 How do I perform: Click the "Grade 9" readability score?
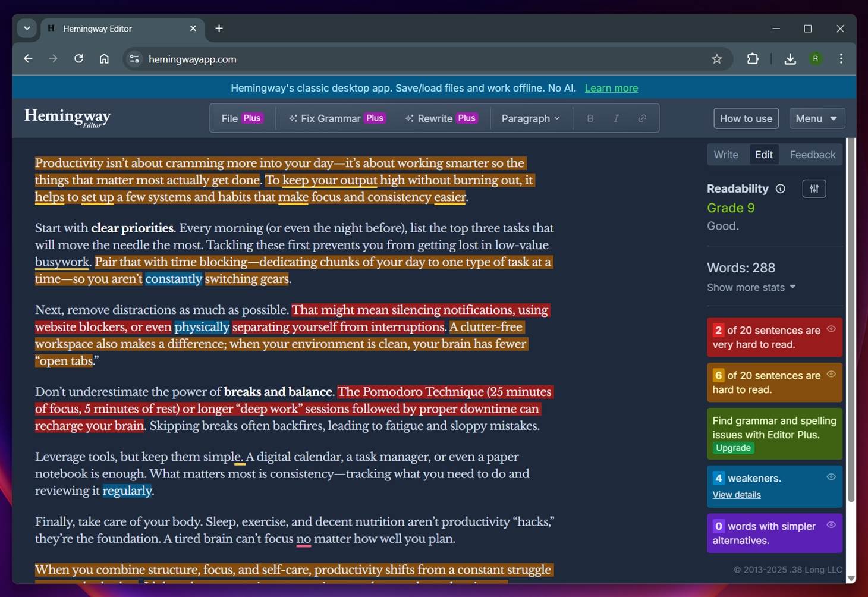tap(731, 208)
